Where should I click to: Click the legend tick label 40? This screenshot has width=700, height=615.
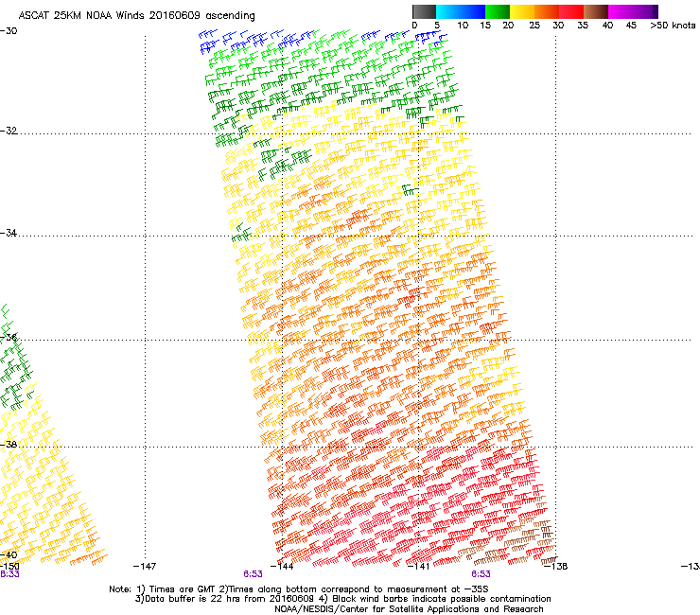[607, 26]
